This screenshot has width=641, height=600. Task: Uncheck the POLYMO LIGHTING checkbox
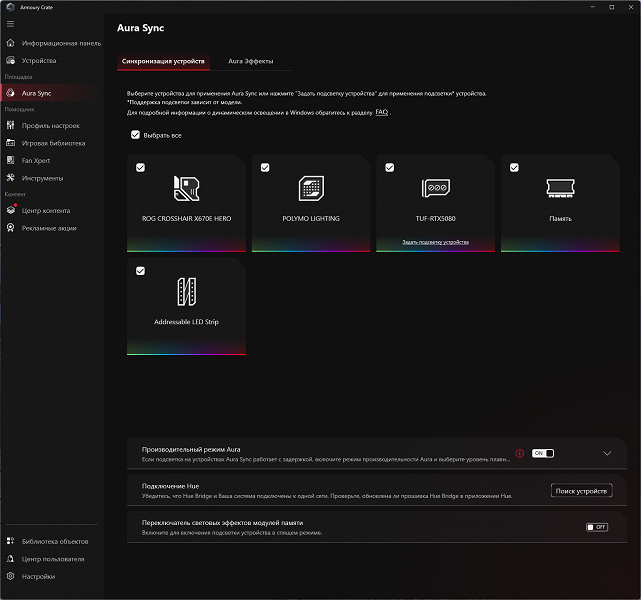click(x=265, y=168)
